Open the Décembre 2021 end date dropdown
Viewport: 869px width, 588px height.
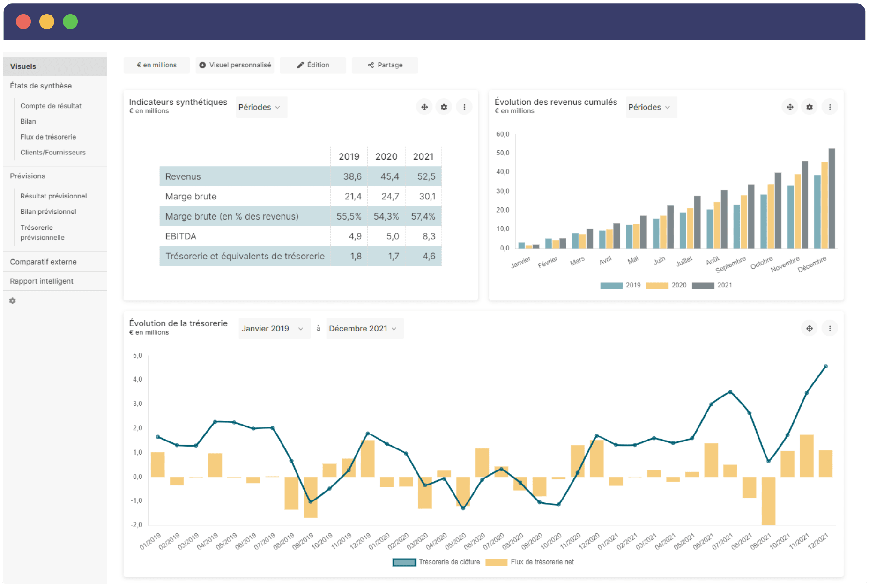[364, 329]
